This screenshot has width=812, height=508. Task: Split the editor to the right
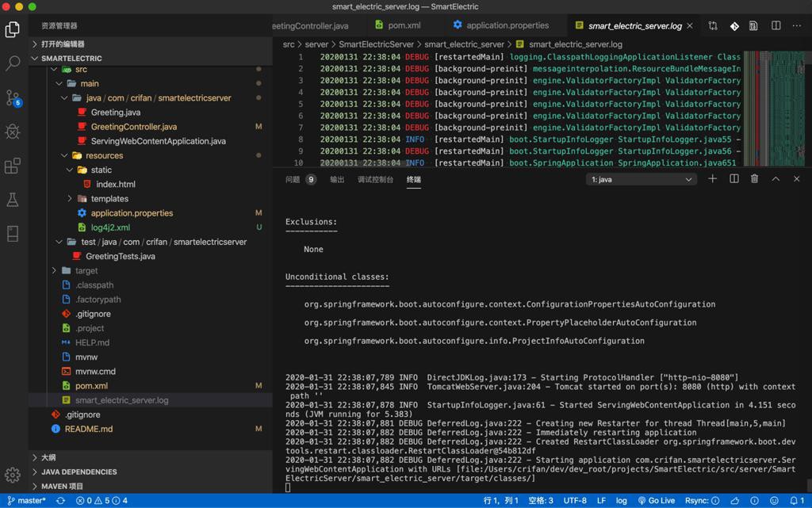[x=776, y=26]
